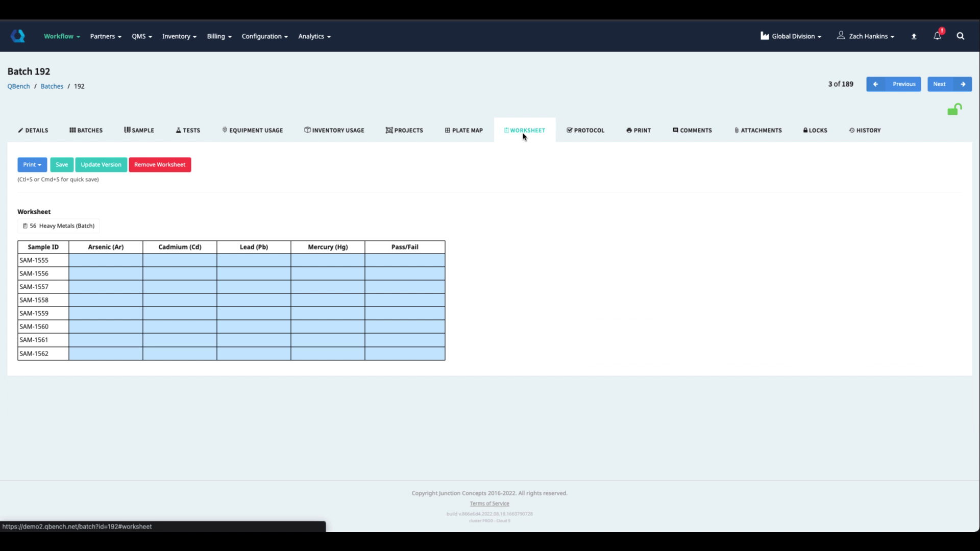This screenshot has height=551, width=980.
Task: Go to previous batch arrow button
Action: tap(875, 84)
